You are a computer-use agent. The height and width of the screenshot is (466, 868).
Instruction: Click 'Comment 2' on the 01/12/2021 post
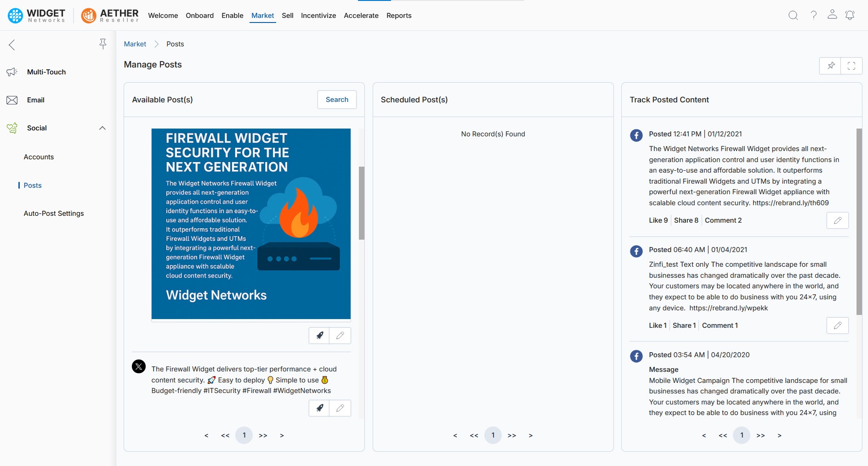(x=723, y=220)
